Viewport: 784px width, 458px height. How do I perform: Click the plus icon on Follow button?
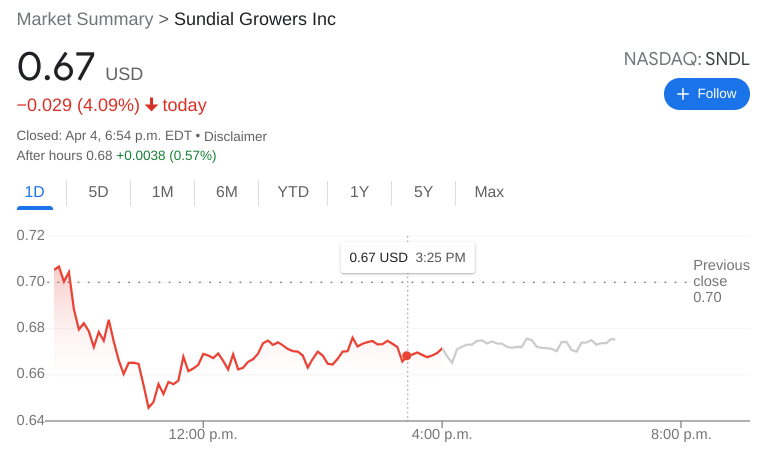(x=683, y=94)
